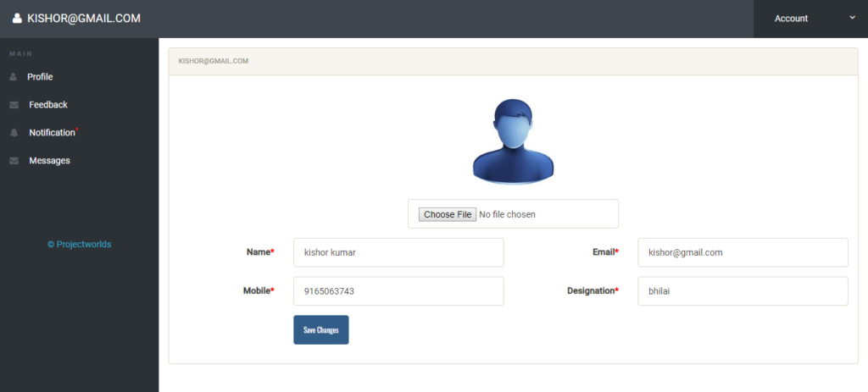The image size is (868, 392).
Task: Click the user icon in the top header
Action: pyautogui.click(x=17, y=18)
